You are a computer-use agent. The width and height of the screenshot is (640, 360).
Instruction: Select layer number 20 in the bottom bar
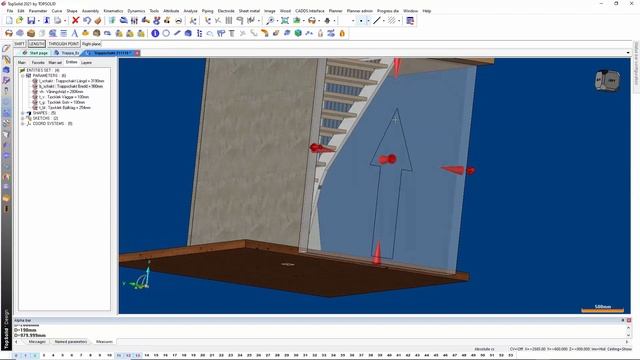coord(202,356)
